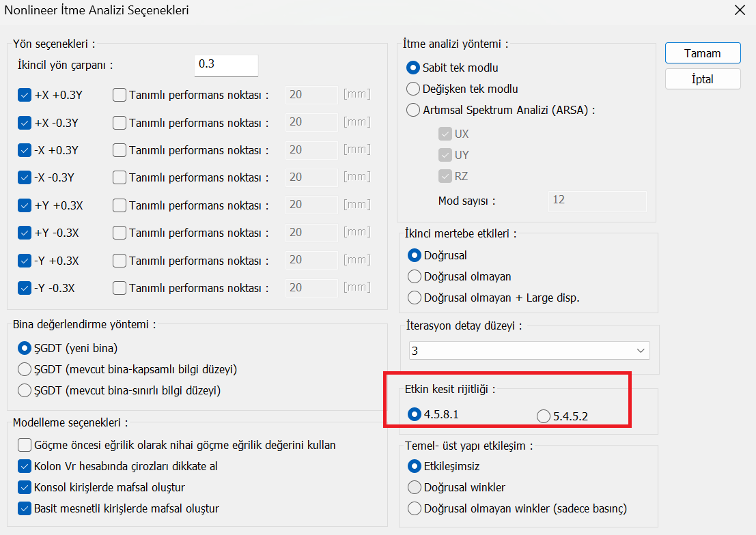
Task: Choose ŞGDT mevcut bina-kapsamlı bilgi düzeyi
Action: (x=24, y=369)
